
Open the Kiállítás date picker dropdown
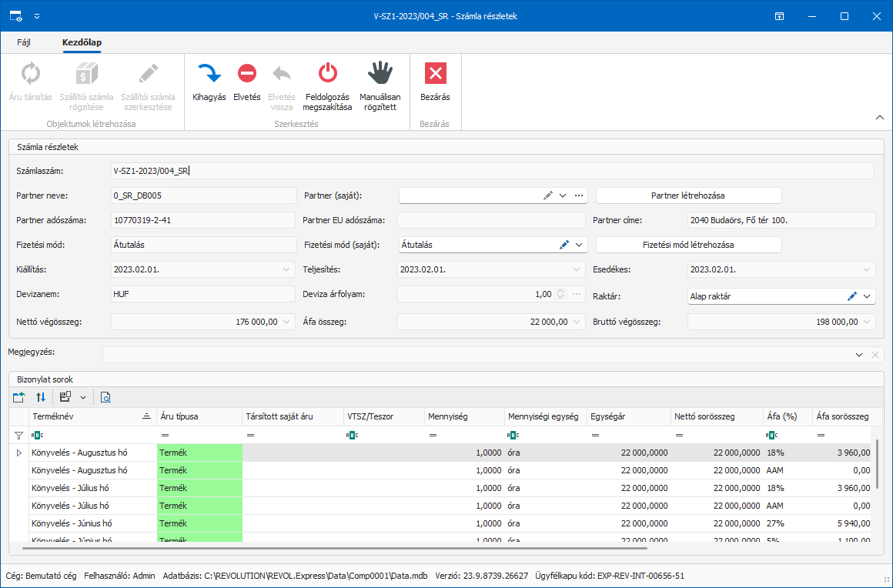286,270
